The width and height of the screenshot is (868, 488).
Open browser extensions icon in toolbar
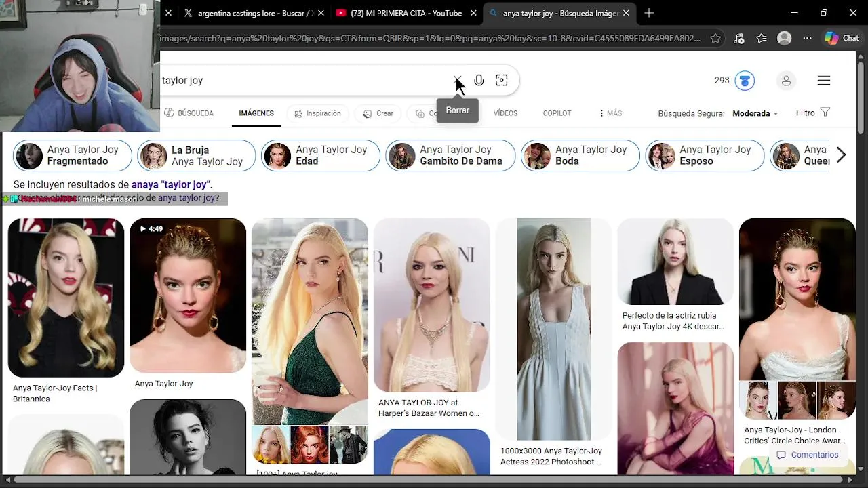[x=739, y=39]
